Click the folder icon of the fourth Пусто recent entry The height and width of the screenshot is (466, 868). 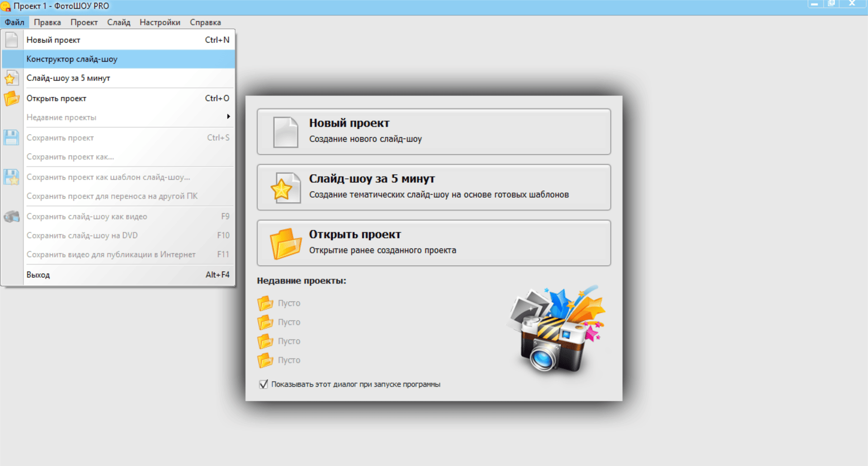[x=265, y=360]
